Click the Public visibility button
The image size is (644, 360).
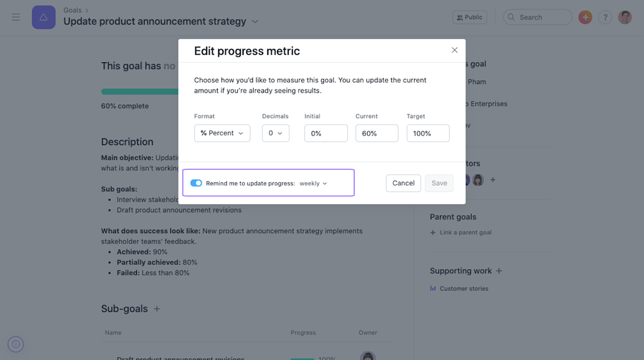[x=469, y=17]
